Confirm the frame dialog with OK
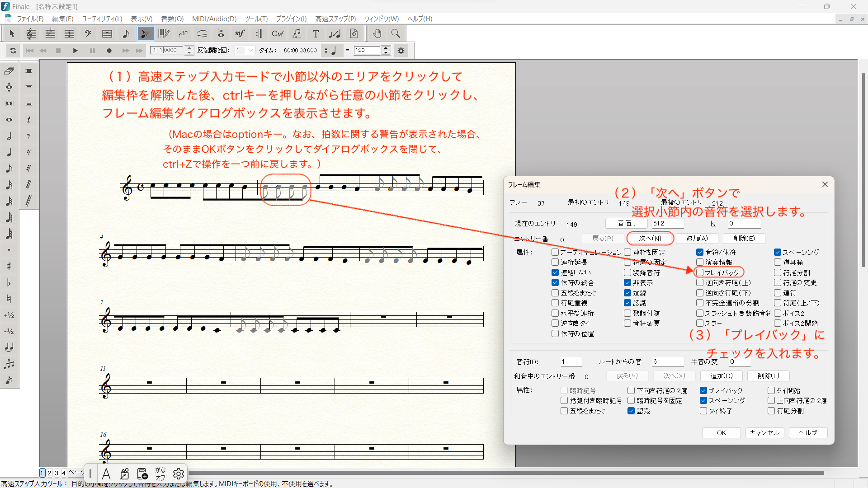 click(721, 432)
